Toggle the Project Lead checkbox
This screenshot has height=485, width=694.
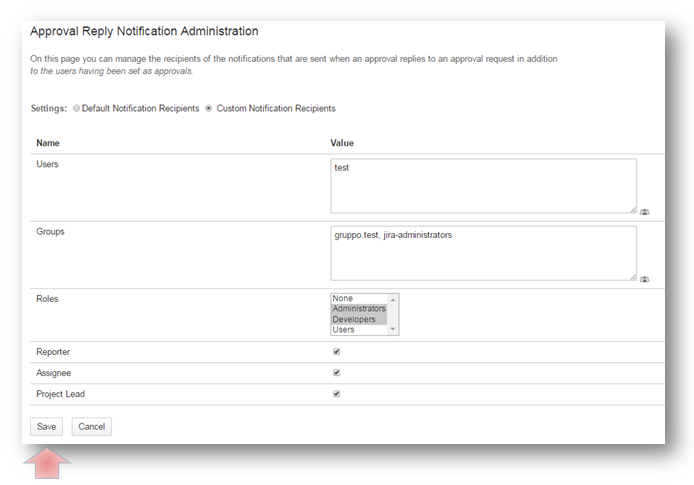(336, 394)
